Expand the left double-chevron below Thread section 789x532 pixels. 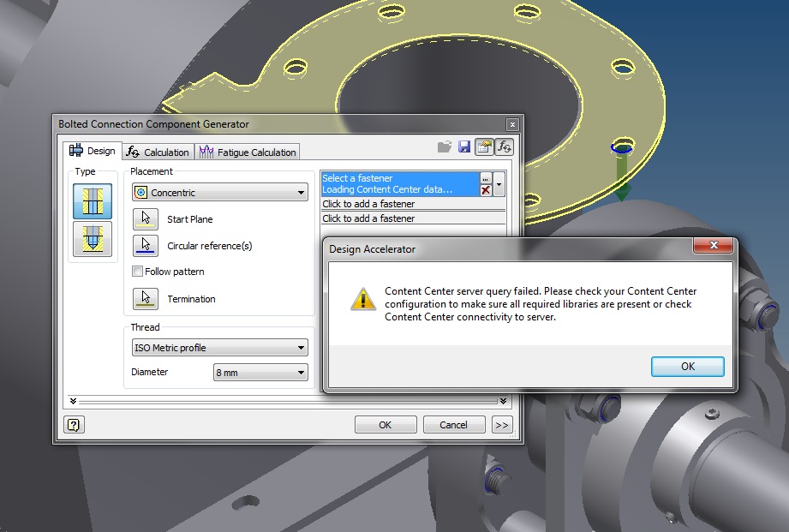pyautogui.click(x=73, y=401)
